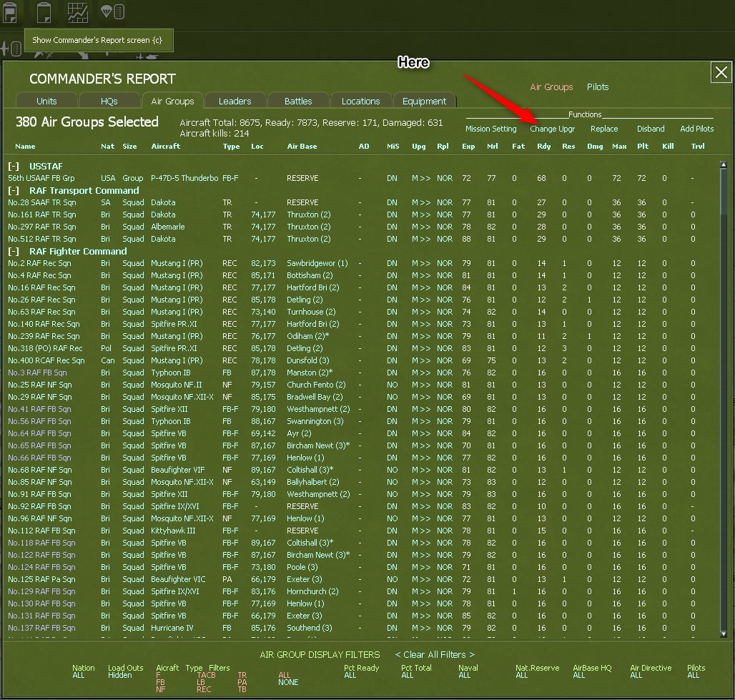735x700 pixels.
Task: Change the Load Outs Hidden setting
Action: click(x=120, y=675)
